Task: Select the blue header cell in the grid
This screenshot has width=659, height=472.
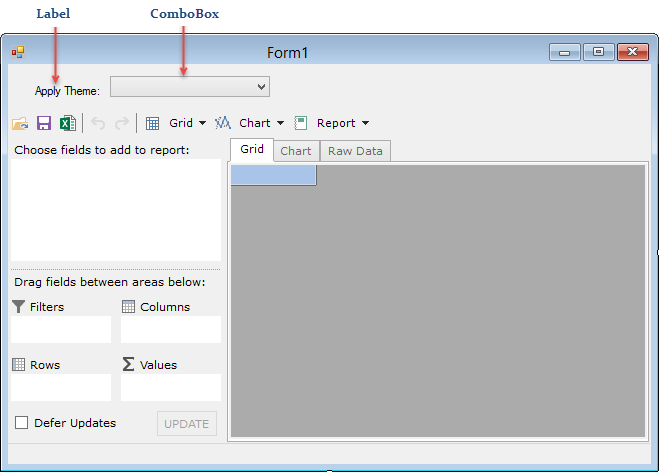Action: [273, 176]
